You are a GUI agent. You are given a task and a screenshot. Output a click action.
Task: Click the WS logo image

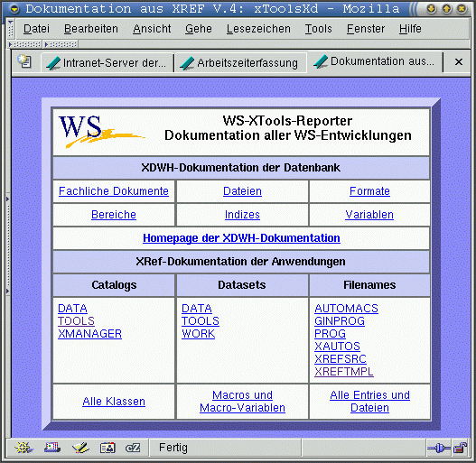tap(101, 132)
